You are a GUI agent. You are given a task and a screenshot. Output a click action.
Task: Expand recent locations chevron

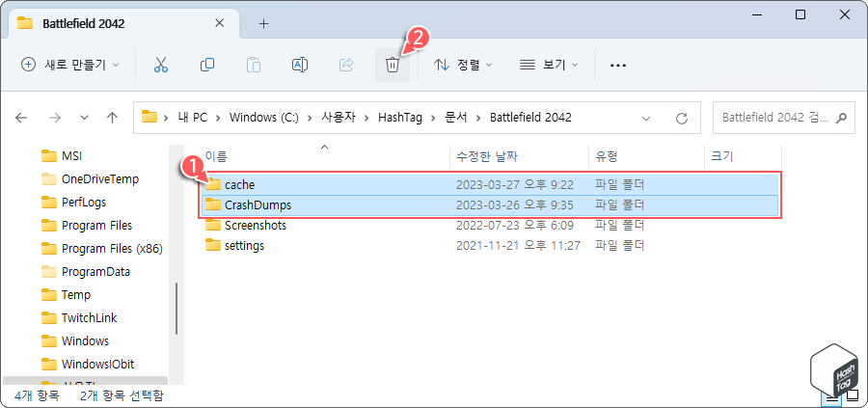(84, 118)
